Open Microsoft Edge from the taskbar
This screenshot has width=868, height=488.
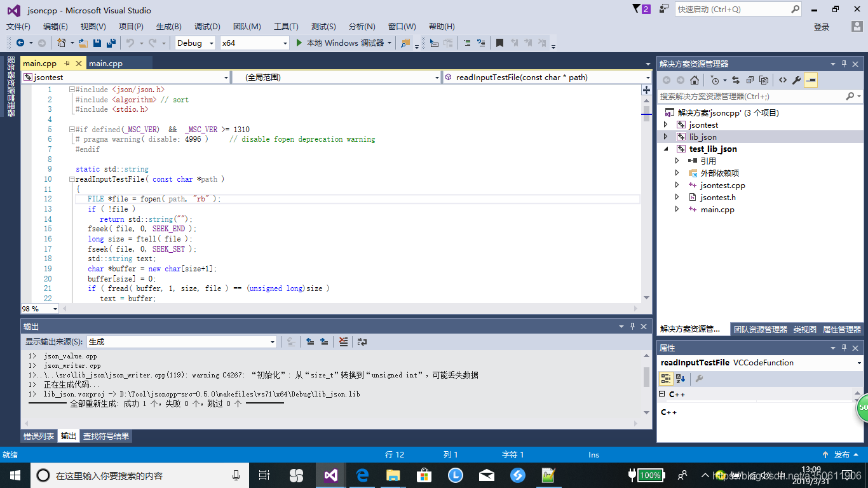coord(362,475)
